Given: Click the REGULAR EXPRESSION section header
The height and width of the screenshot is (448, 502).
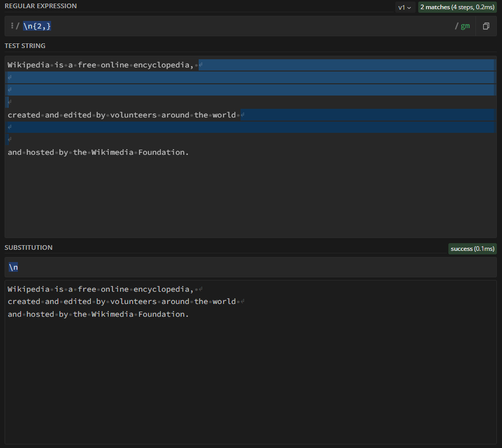Looking at the screenshot, I should (x=40, y=6).
